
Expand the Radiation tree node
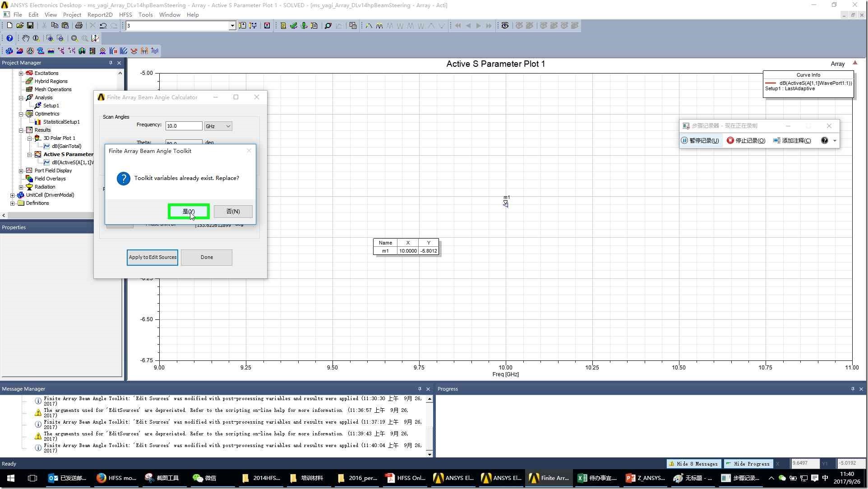coord(21,187)
